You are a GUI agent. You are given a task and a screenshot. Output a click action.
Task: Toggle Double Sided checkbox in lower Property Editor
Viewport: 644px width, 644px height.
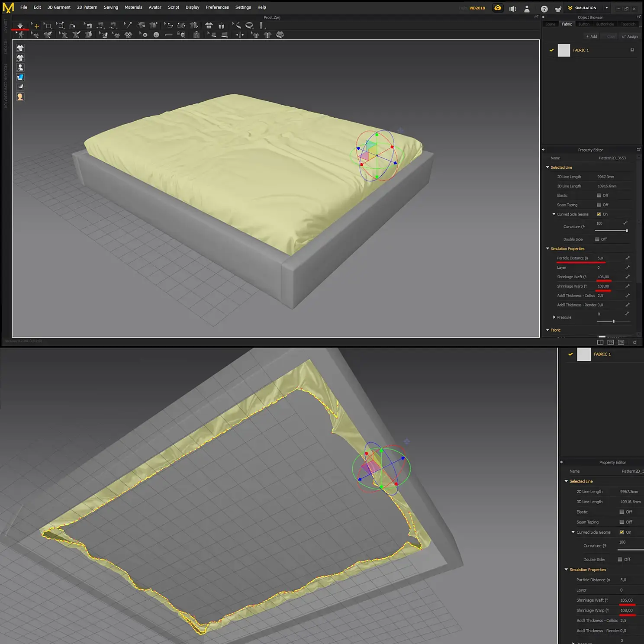[620, 560]
